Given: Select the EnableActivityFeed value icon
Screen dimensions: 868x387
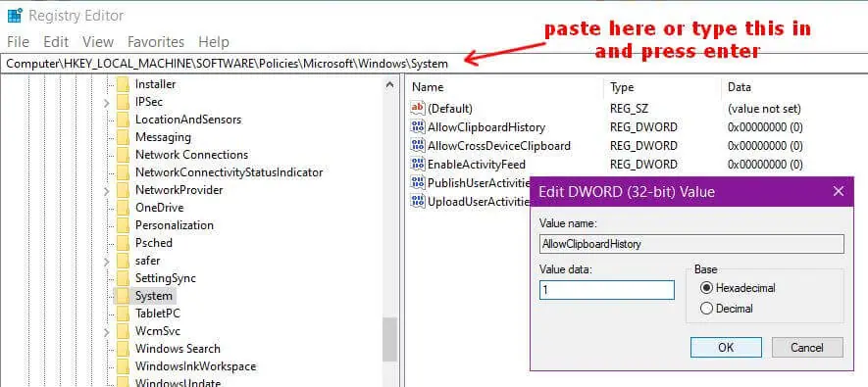Looking at the screenshot, I should click(418, 164).
